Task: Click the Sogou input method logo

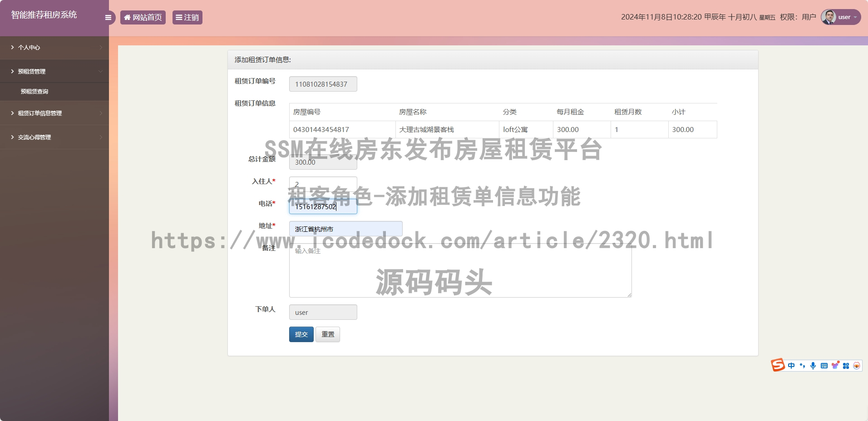Action: (x=778, y=365)
